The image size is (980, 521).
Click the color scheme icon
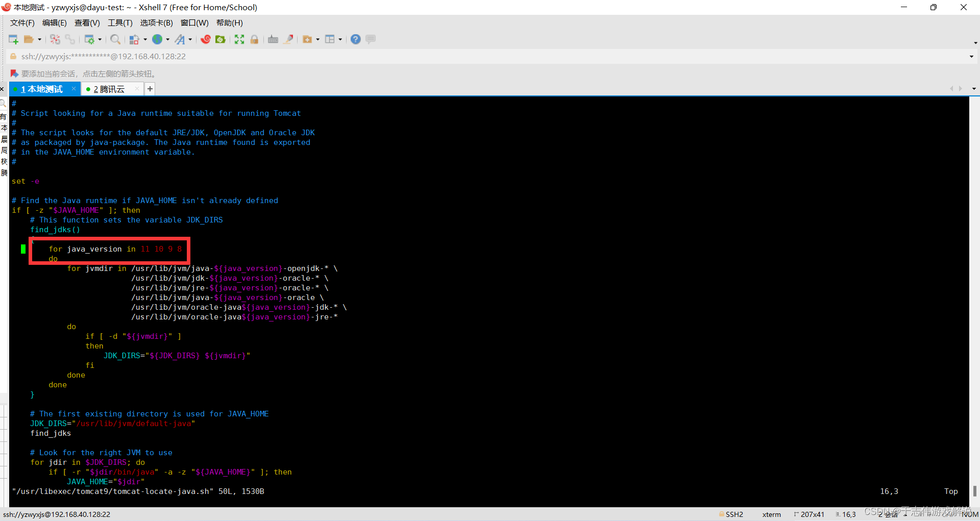pyautogui.click(x=134, y=39)
